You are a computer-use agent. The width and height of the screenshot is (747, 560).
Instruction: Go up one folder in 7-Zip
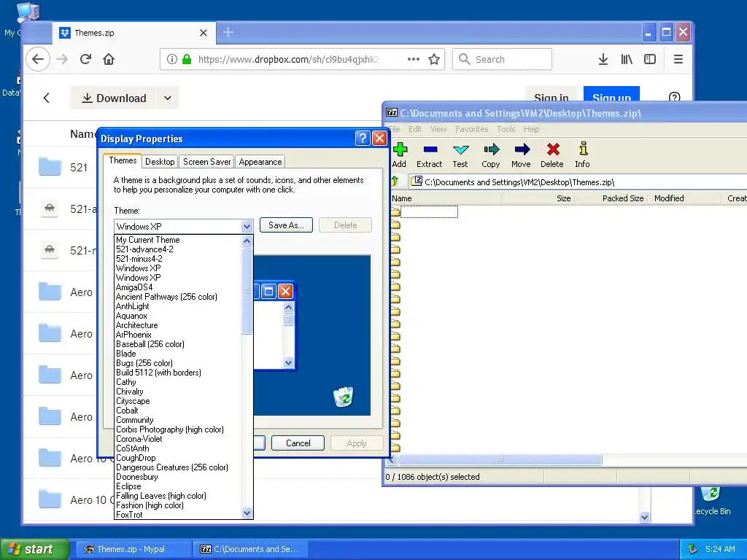[x=395, y=182]
